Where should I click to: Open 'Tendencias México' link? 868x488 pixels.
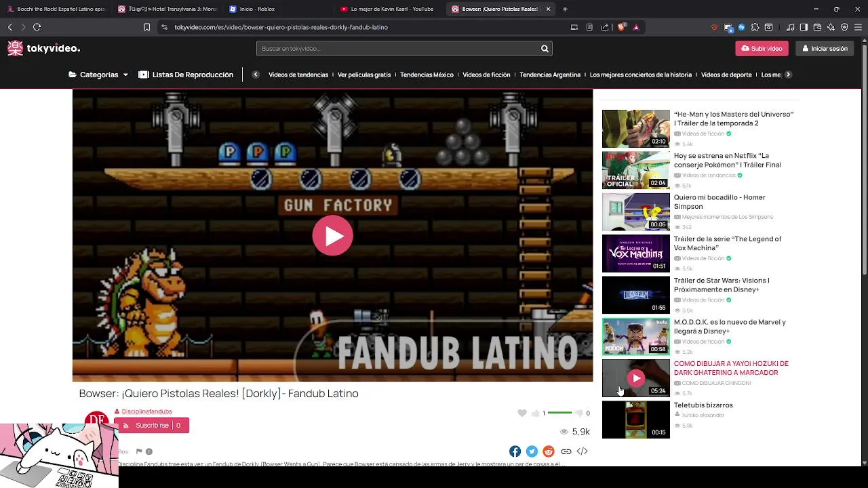[x=427, y=75]
